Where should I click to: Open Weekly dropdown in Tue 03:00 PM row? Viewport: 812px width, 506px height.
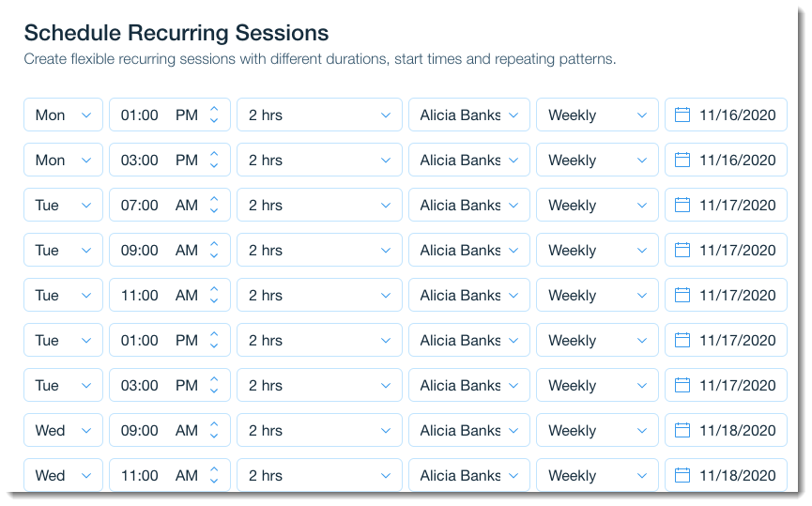(x=597, y=385)
